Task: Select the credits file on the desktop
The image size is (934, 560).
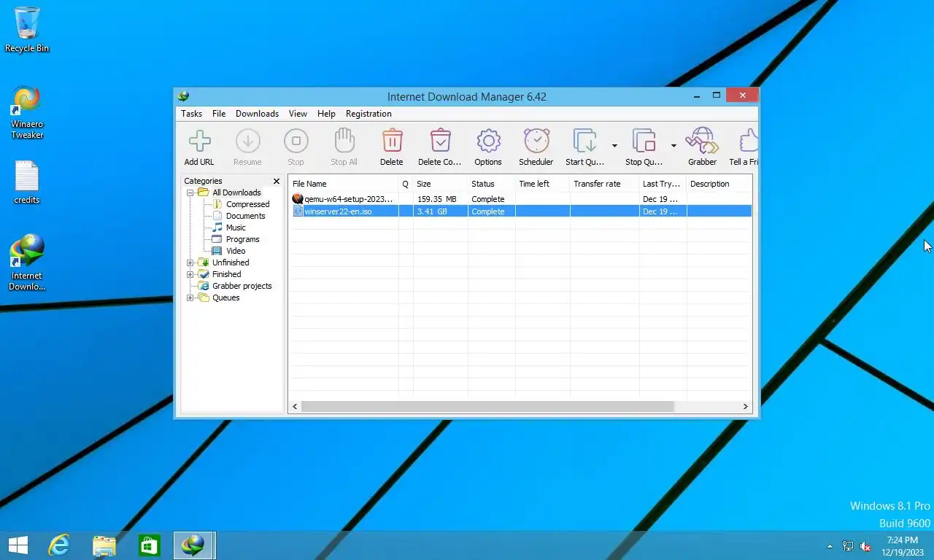Action: [x=27, y=182]
